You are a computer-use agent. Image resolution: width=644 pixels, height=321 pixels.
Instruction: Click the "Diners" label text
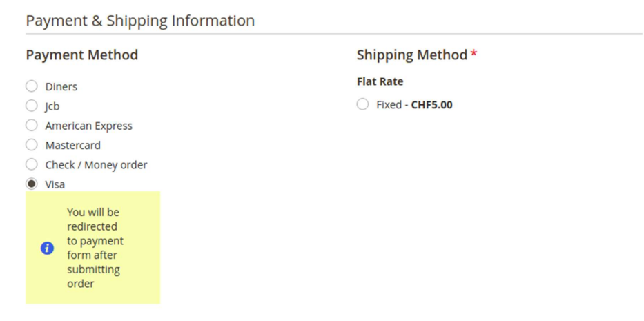coord(61,87)
